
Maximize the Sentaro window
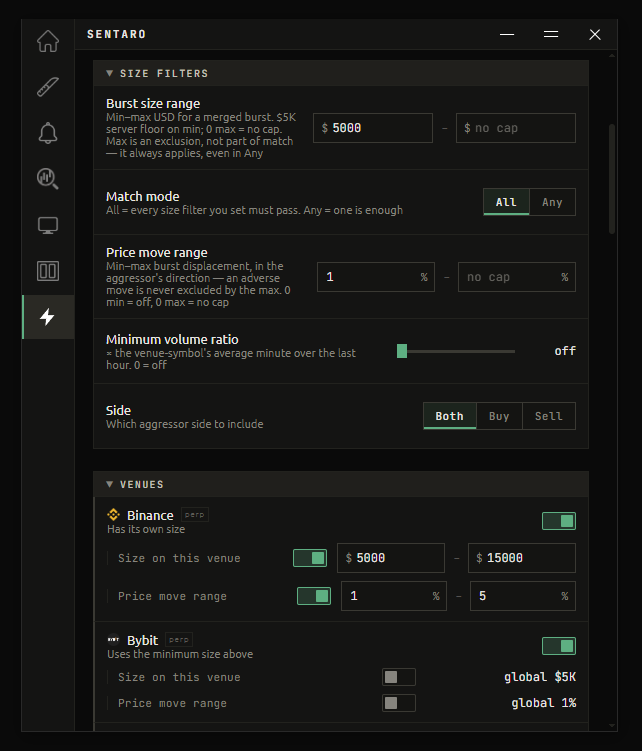[551, 34]
